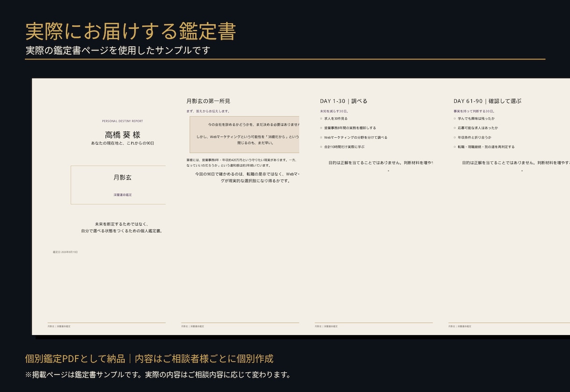Click the line starting 今回の90日で確かめるのは
Screen dimensions: 570x392
click(247, 174)
